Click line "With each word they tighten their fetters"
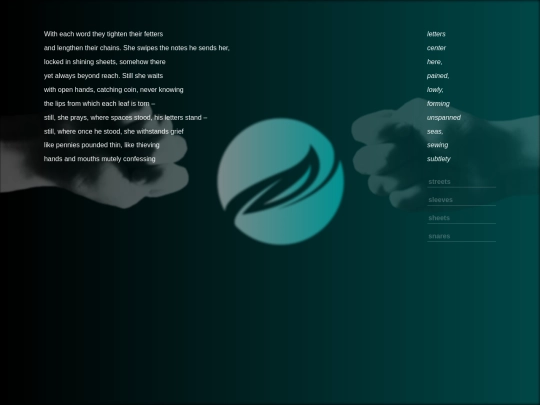Screen dimensions: 540x405 (x=103, y=34)
